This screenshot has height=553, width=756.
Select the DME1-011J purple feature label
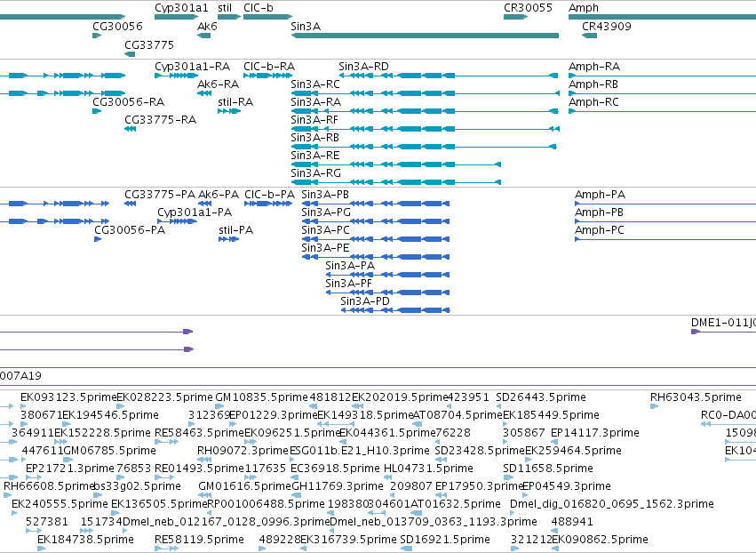pos(723,323)
